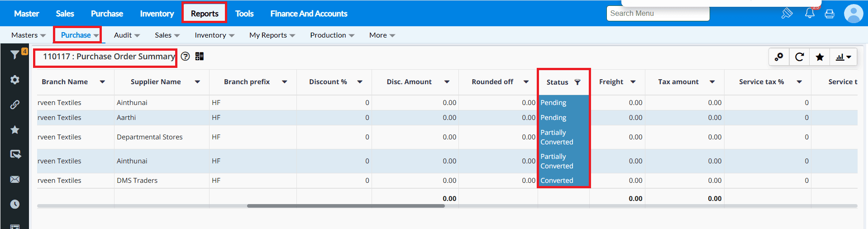
Task: Open the help question mark icon
Action: coord(185,57)
